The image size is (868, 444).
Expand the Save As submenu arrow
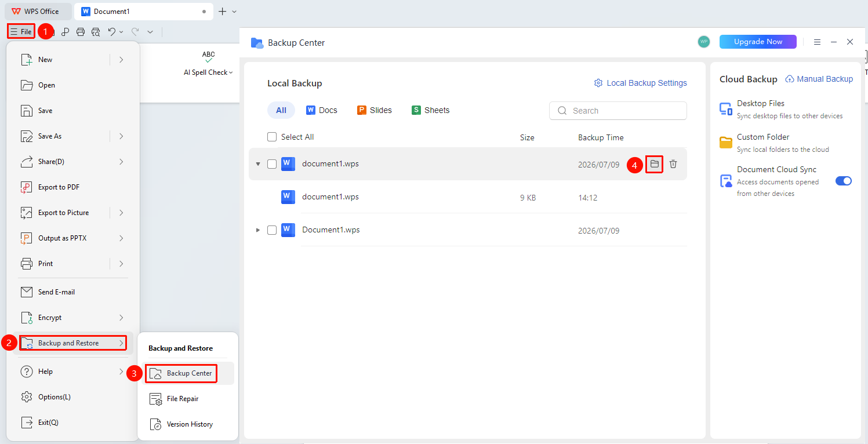click(121, 136)
